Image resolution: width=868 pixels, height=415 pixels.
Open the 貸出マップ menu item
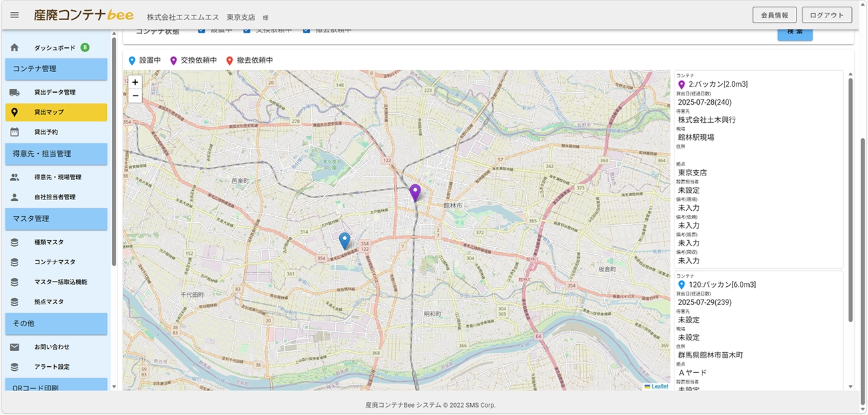coord(56,112)
